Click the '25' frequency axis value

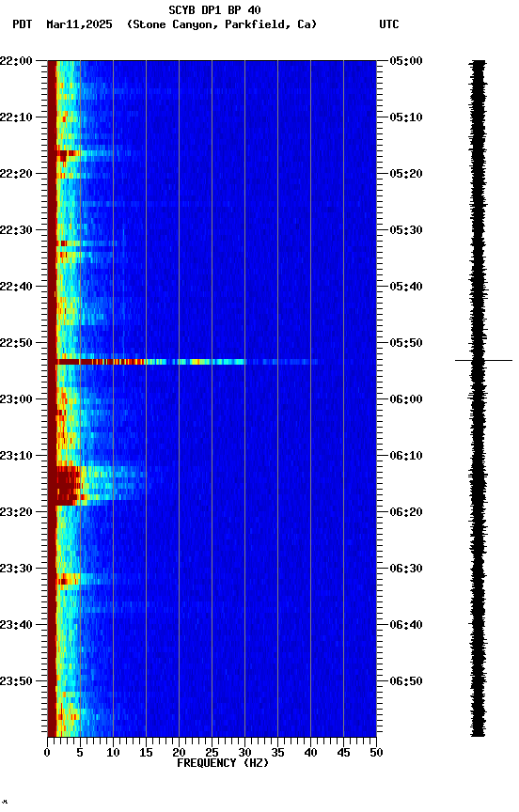coord(212,753)
